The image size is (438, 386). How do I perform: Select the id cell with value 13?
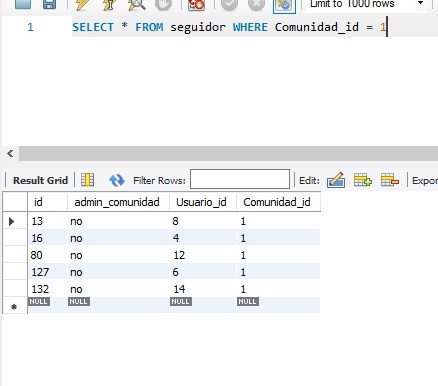(x=47, y=221)
